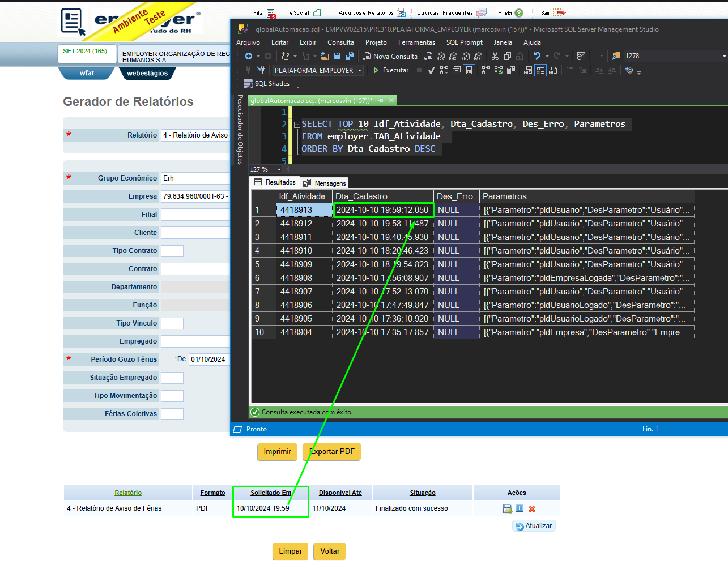Run the query with the Executar button

pos(390,70)
